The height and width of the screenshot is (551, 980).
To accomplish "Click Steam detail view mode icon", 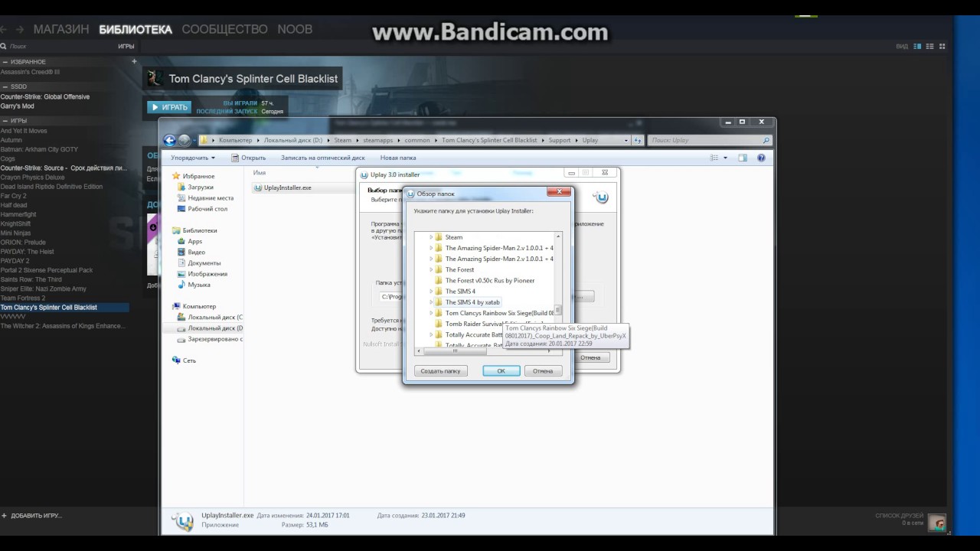I will coord(918,46).
